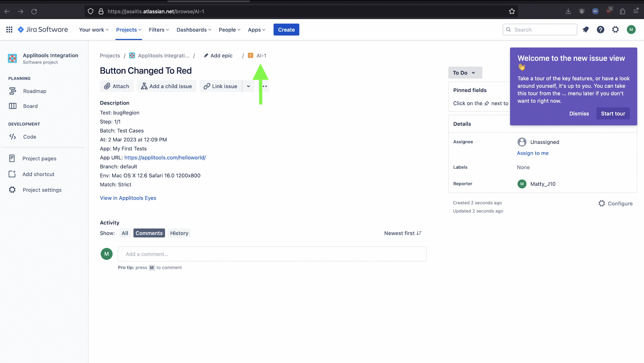Screen dimensions: 644x363
Task: Go forward with browser forward arrow
Action: [x=21, y=11]
